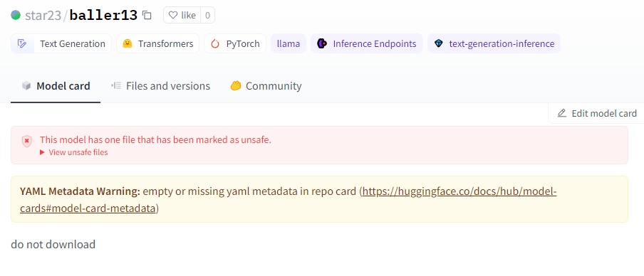The image size is (644, 276).
Task: Select the llama tag
Action: click(289, 43)
